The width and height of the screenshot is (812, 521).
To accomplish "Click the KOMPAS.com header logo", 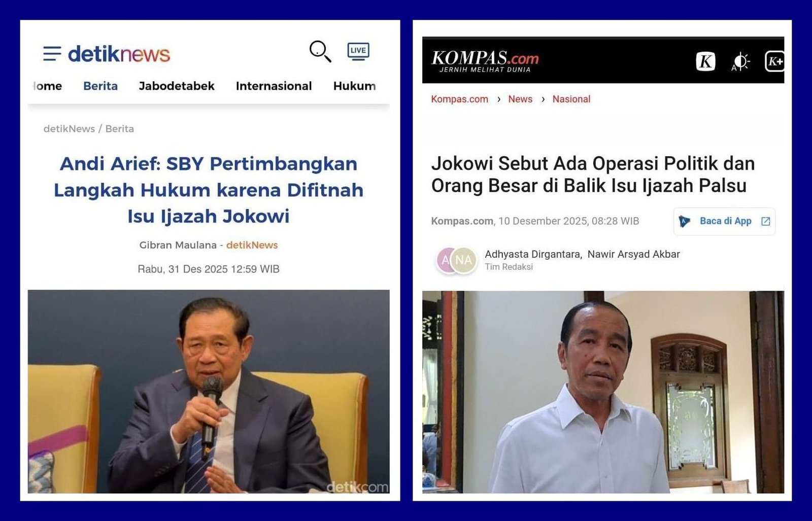I will tap(485, 61).
